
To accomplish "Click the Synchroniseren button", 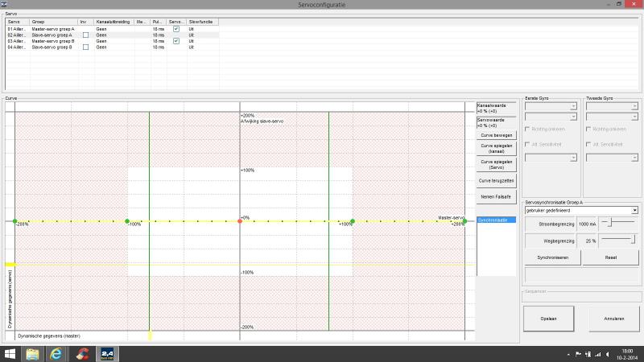I will pyautogui.click(x=552, y=257).
